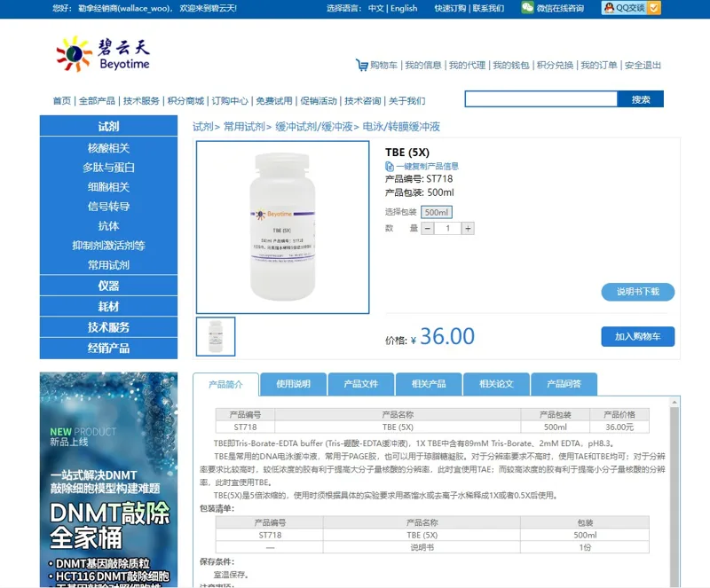
Task: Switch to 产品文件 tab
Action: [361, 384]
